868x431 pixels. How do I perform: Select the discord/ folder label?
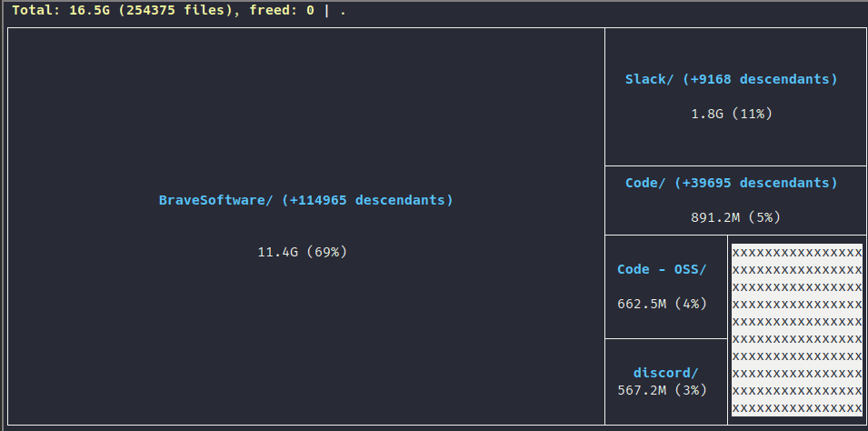click(x=666, y=373)
